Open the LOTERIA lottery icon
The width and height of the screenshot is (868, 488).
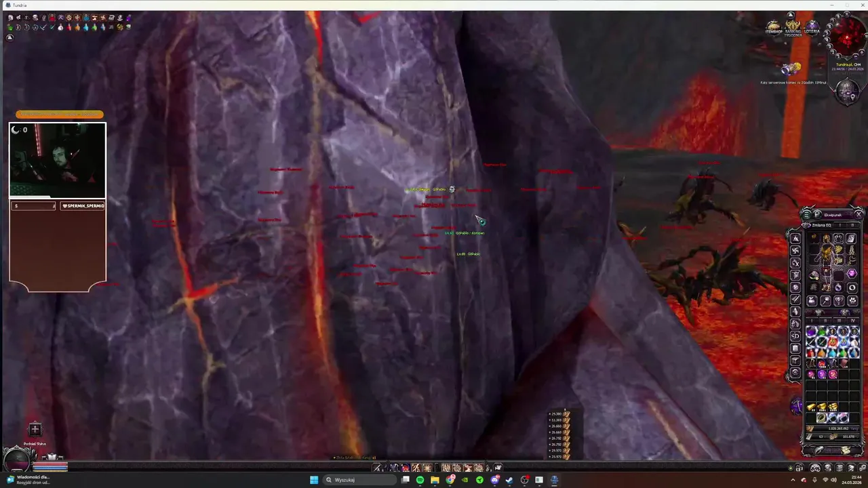tap(812, 28)
